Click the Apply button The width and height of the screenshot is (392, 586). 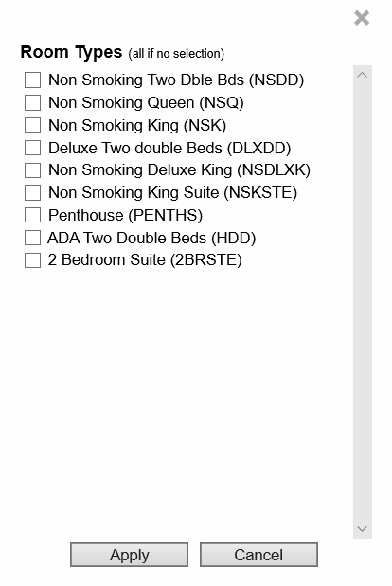(x=130, y=555)
